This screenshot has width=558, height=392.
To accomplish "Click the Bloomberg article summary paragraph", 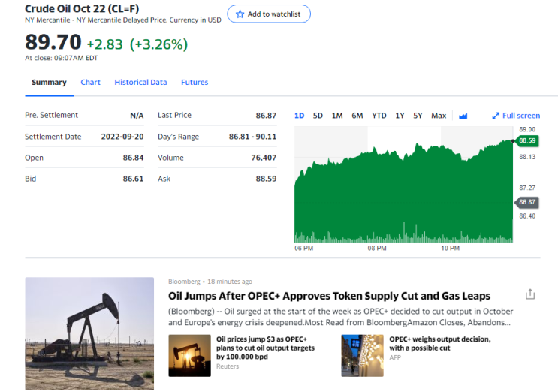I will coord(340,317).
